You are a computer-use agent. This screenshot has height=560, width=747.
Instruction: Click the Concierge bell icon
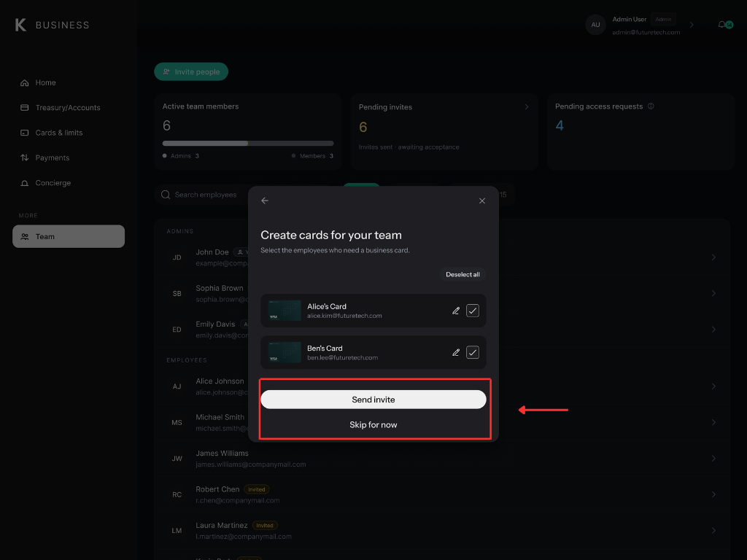coord(24,183)
